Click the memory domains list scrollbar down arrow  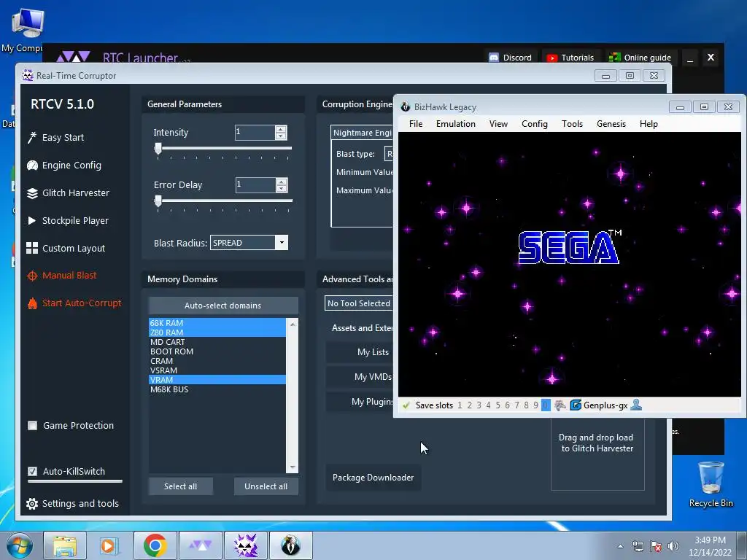click(x=293, y=467)
